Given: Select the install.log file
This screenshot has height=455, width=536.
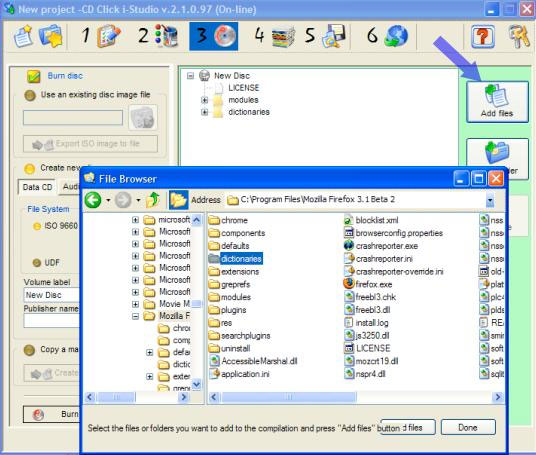Looking at the screenshot, I should 366,323.
